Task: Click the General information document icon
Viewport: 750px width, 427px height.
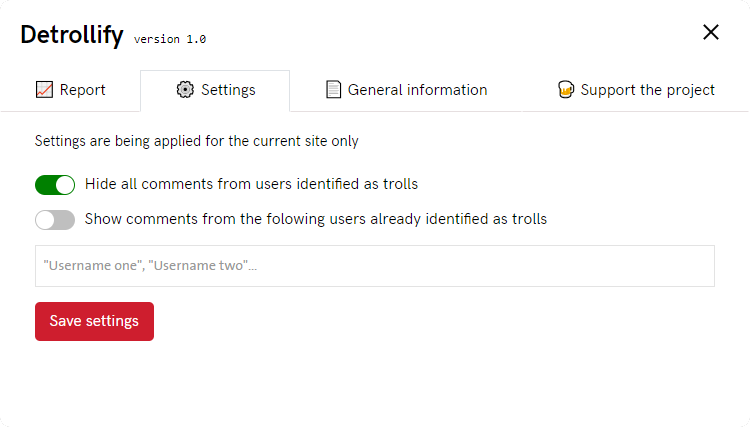Action: click(334, 90)
